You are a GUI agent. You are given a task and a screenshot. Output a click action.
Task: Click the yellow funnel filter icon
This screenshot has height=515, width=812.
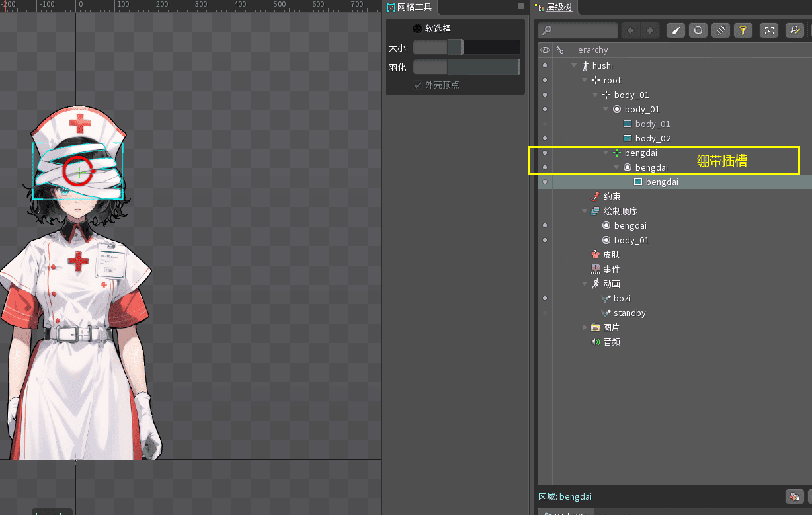point(743,30)
